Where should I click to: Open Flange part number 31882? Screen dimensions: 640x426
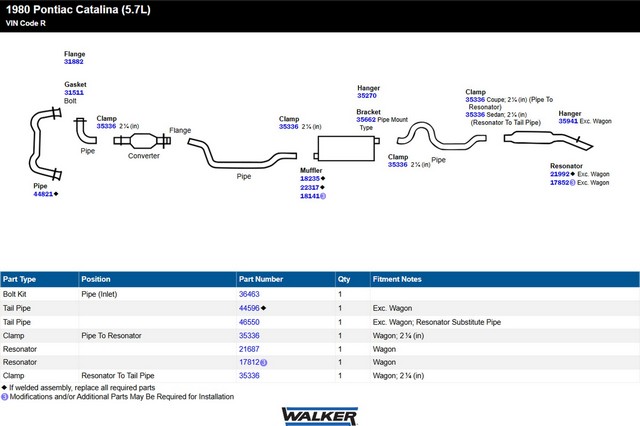(x=73, y=62)
